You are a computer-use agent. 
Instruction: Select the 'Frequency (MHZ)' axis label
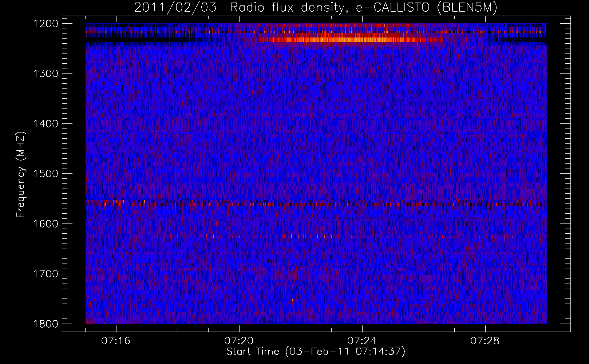point(21,175)
